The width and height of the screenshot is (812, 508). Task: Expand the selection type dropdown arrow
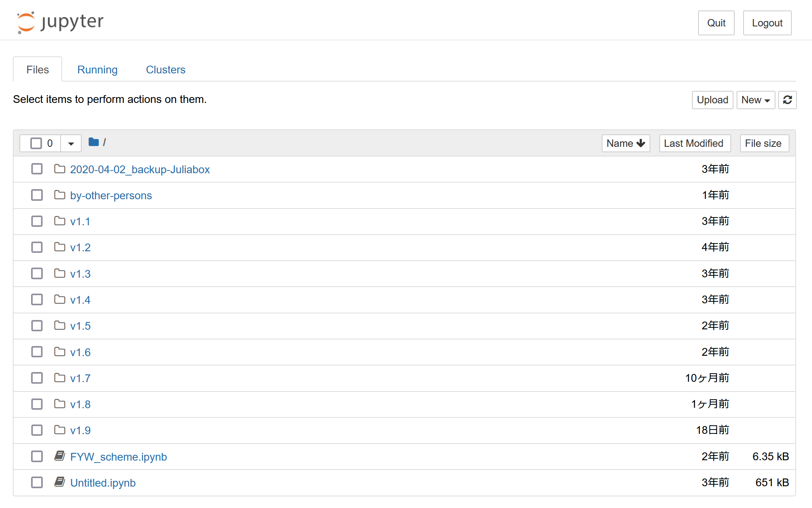point(71,144)
